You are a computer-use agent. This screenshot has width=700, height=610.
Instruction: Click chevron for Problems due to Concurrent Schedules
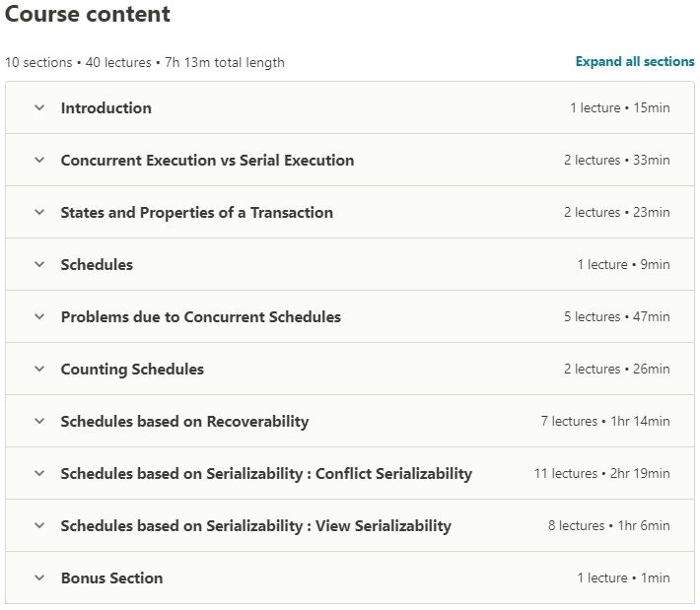pos(39,317)
